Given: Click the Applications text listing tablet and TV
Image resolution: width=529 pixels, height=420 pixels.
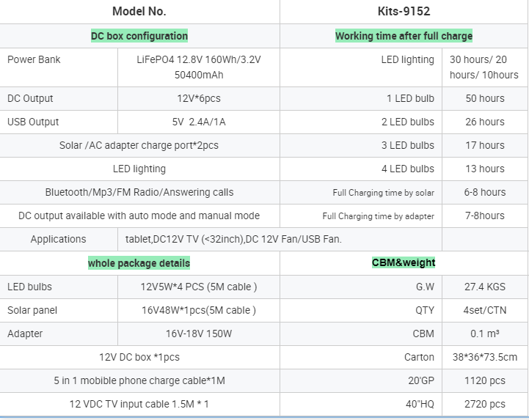Looking at the screenshot, I should (233, 239).
